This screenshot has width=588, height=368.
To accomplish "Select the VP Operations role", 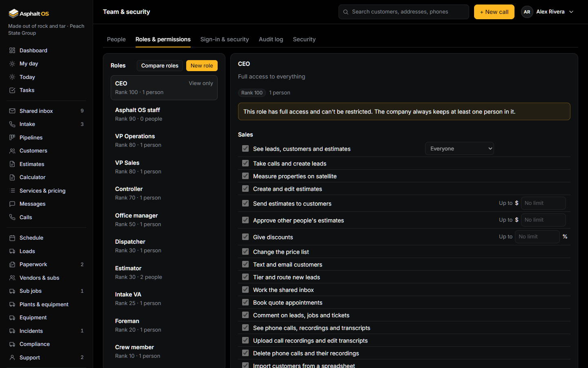I will coord(164,140).
